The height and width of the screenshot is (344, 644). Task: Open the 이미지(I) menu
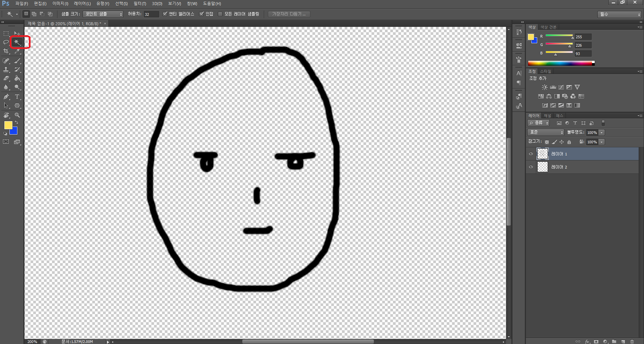(60, 3)
